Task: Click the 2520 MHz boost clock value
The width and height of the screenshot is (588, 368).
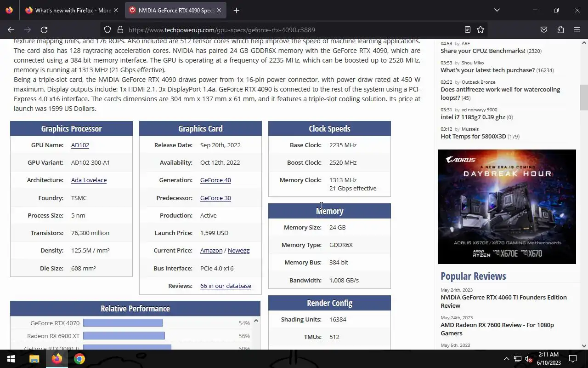Action: 343,162
